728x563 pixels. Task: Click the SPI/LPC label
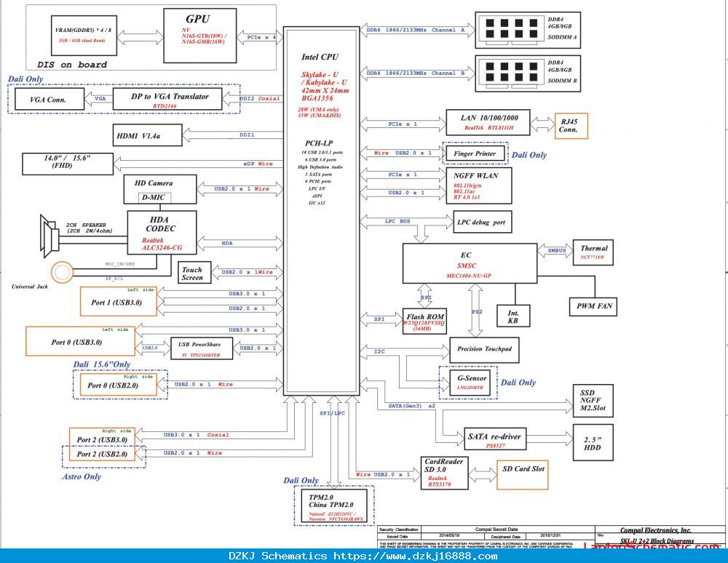coord(333,413)
